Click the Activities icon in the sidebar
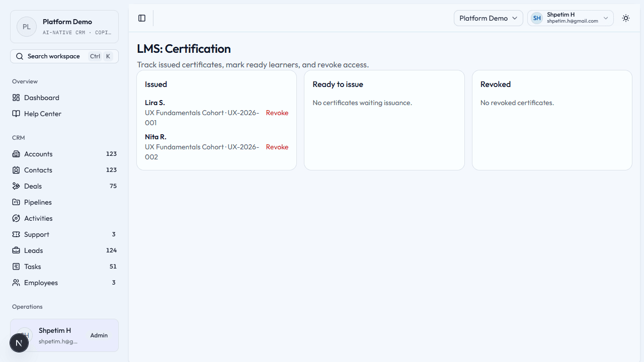The height and width of the screenshot is (362, 644). coord(16,218)
